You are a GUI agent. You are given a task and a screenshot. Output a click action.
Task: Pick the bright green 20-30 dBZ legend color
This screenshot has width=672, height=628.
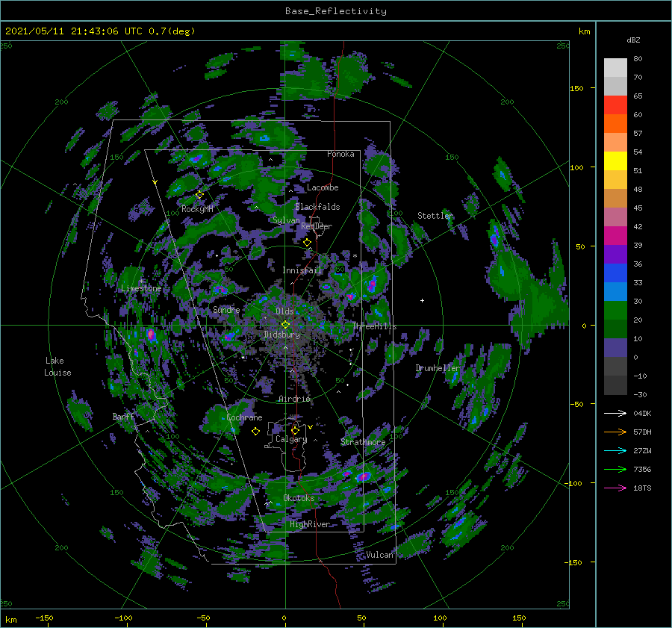tap(615, 310)
